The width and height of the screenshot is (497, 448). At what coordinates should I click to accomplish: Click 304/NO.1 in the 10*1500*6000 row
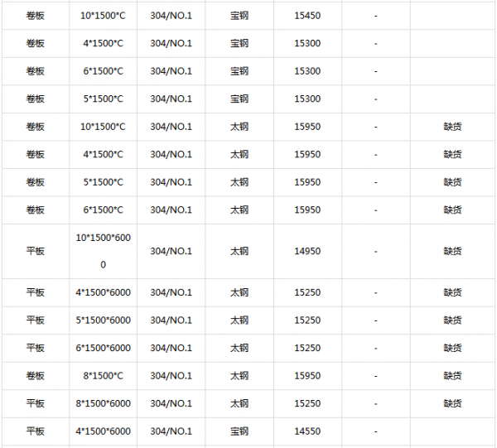[x=171, y=251]
